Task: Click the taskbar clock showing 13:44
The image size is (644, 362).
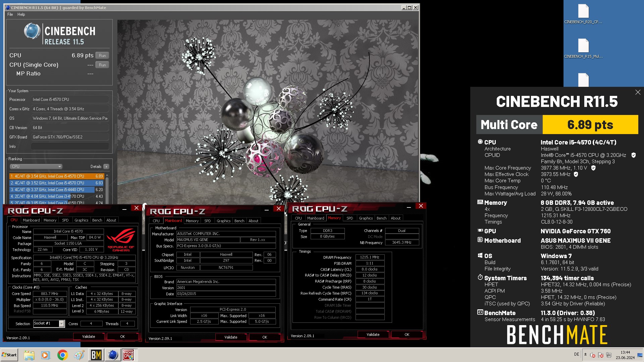Action: pos(625,355)
